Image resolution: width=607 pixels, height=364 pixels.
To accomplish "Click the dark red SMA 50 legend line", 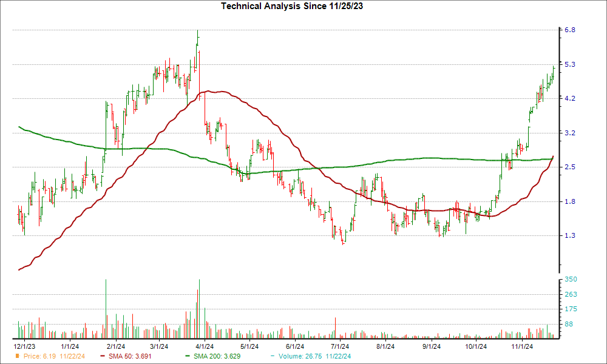I will (103, 356).
